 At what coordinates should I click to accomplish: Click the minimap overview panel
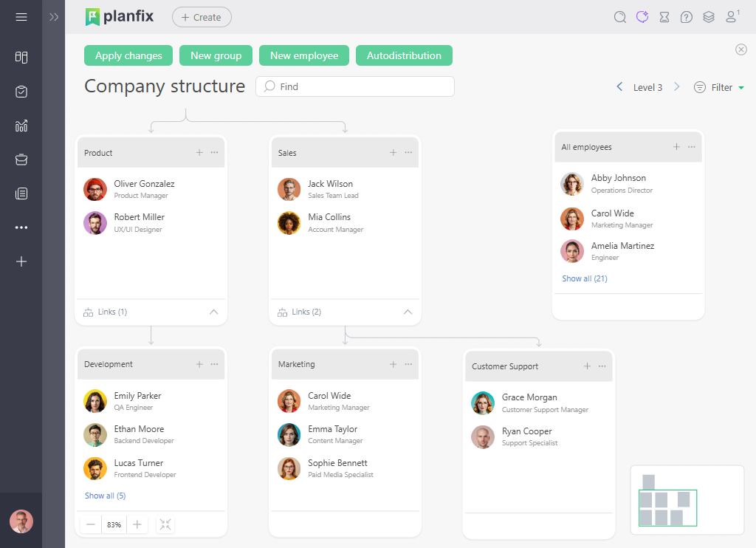coord(687,500)
